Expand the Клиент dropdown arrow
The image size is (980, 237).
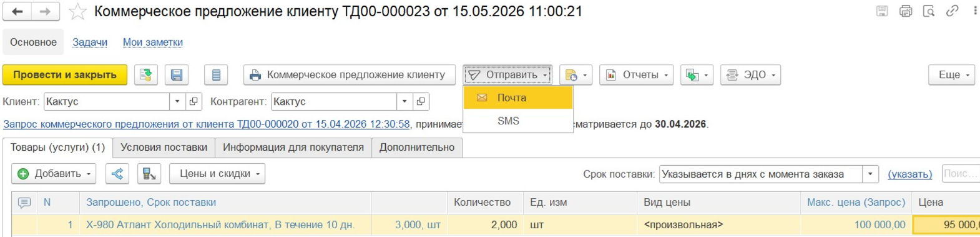pos(177,101)
